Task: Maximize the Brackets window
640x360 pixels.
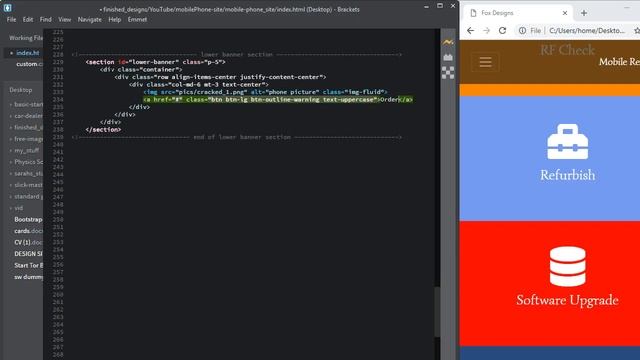Action: pyautogui.click(x=440, y=6)
